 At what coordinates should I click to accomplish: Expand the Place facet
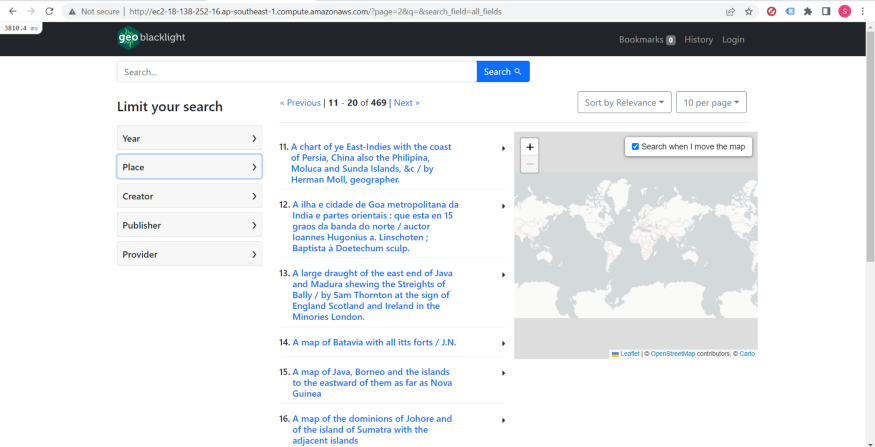(190, 167)
